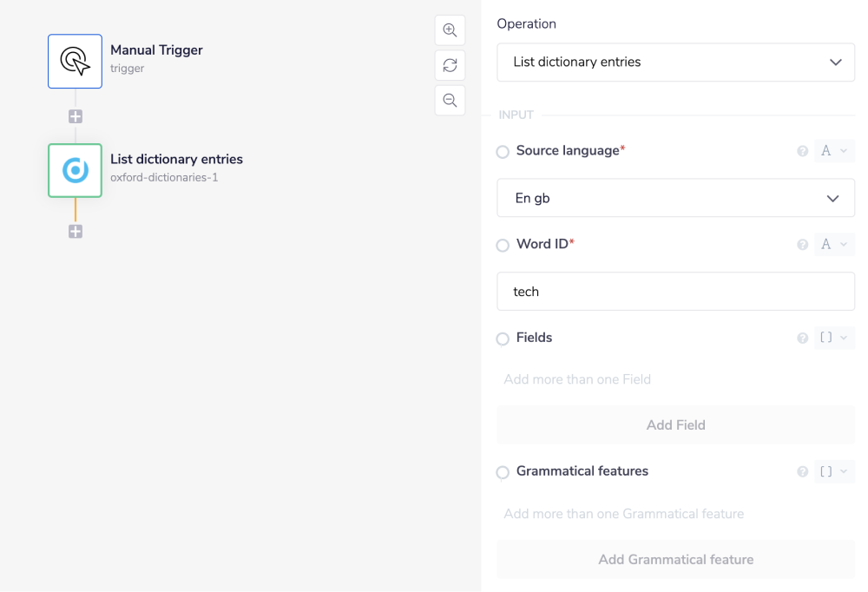Click the Add Field button
Image resolution: width=868 pixels, height=592 pixels.
click(675, 425)
